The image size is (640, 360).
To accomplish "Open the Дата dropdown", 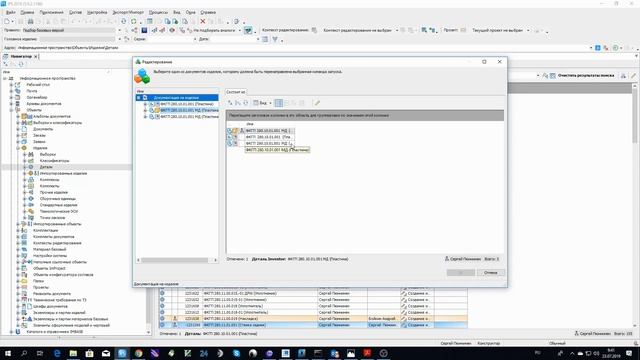I will (x=258, y=39).
